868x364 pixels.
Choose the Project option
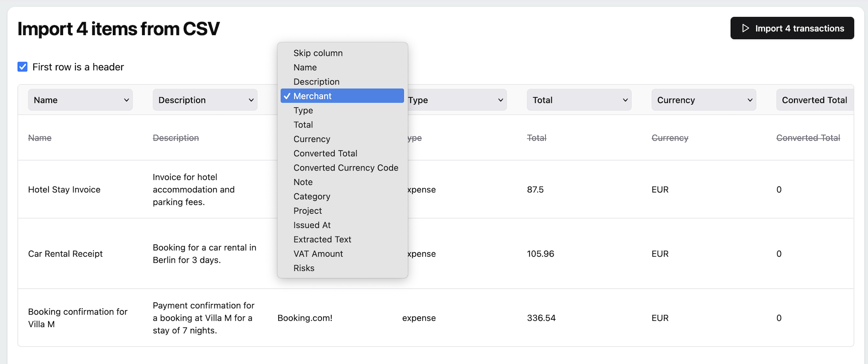tap(307, 211)
